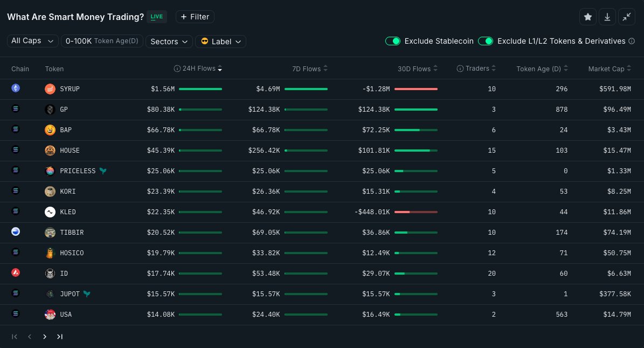Go to next page arrow
This screenshot has height=348, width=644.
tap(45, 337)
